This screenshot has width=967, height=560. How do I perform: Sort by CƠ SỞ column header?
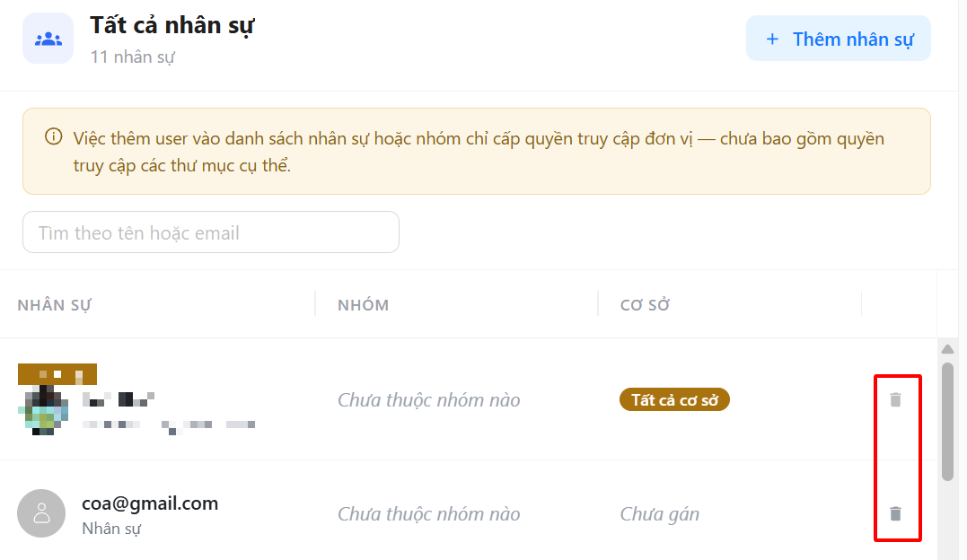pyautogui.click(x=645, y=304)
